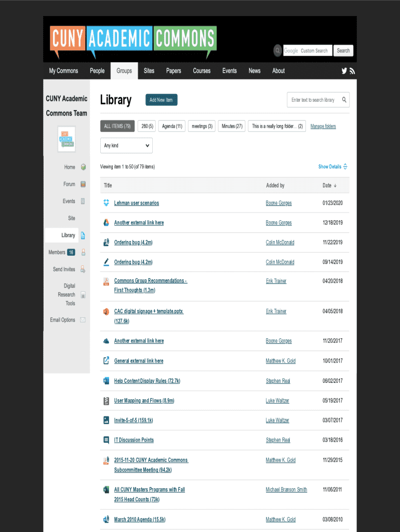Viewport: 400px width, 532px height.
Task: Click PDF icon next to Commons Group Recommendations
Action: (x=106, y=282)
